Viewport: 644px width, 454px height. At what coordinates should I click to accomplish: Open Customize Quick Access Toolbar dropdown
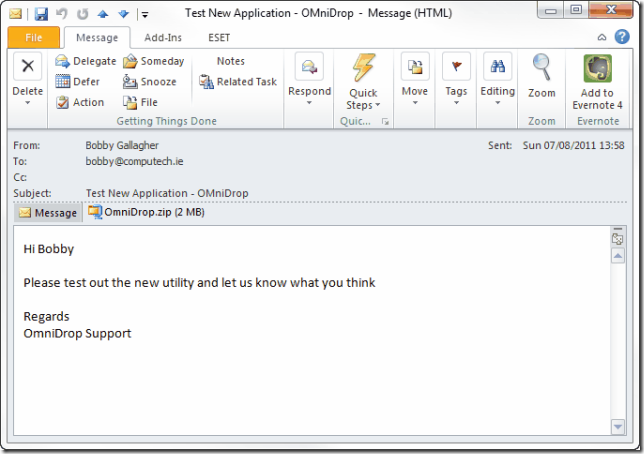click(x=145, y=15)
